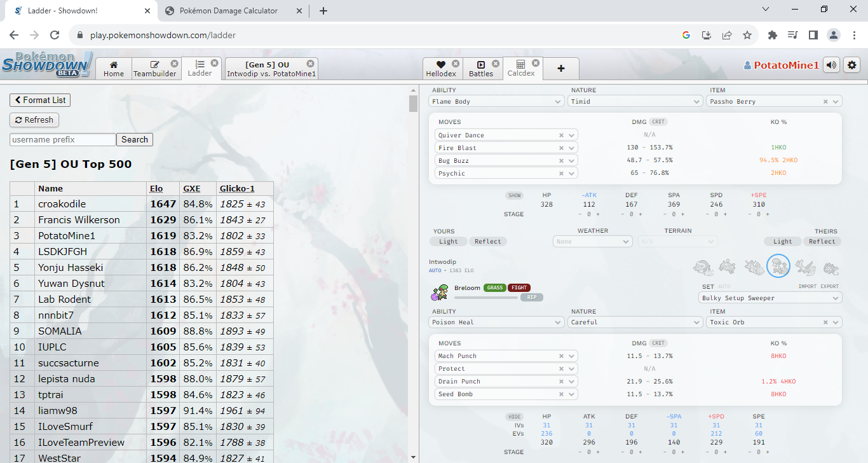Go back to the Format List
The height and width of the screenshot is (463, 868).
pos(40,100)
